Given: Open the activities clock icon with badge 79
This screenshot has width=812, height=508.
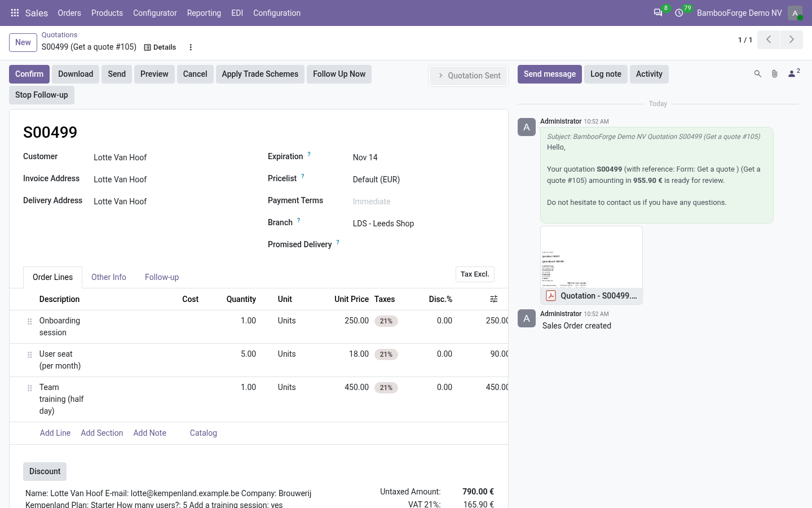Looking at the screenshot, I should pyautogui.click(x=679, y=12).
